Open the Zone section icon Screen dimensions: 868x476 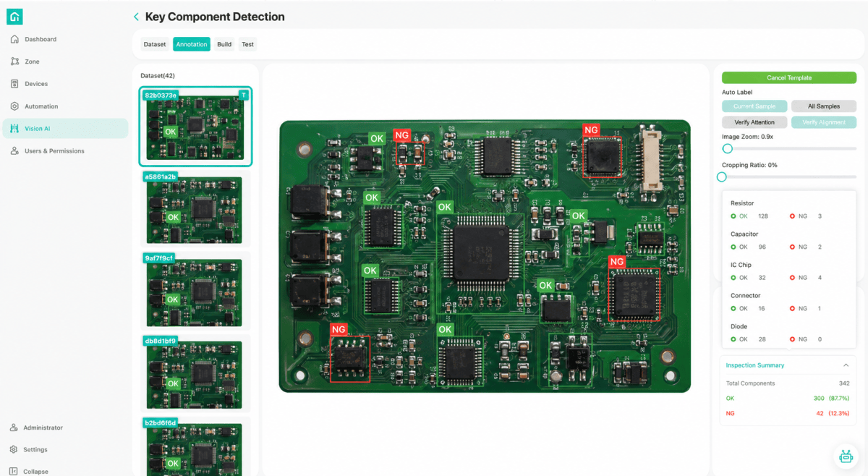click(x=14, y=61)
